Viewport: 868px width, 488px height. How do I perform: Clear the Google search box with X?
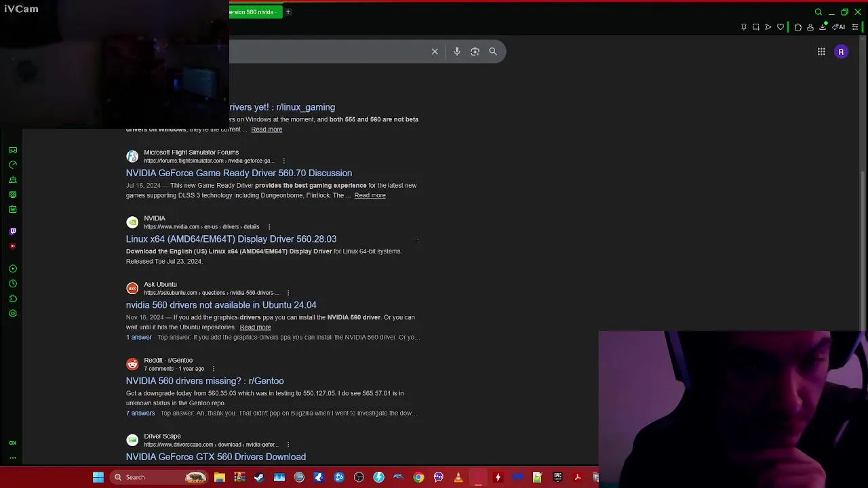pos(435,52)
